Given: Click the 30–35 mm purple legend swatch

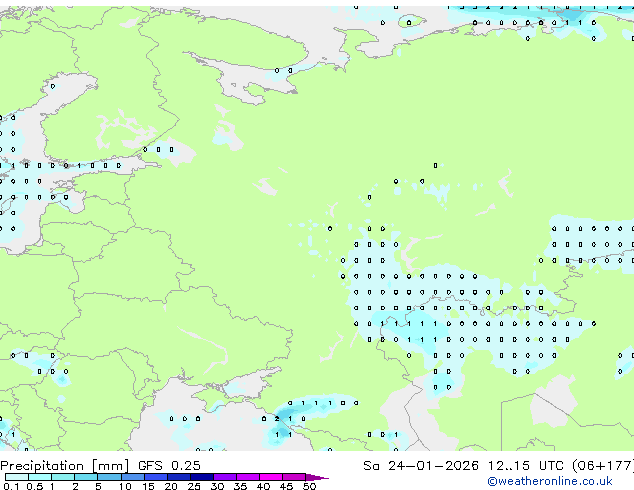Looking at the screenshot, I should pos(224,477).
